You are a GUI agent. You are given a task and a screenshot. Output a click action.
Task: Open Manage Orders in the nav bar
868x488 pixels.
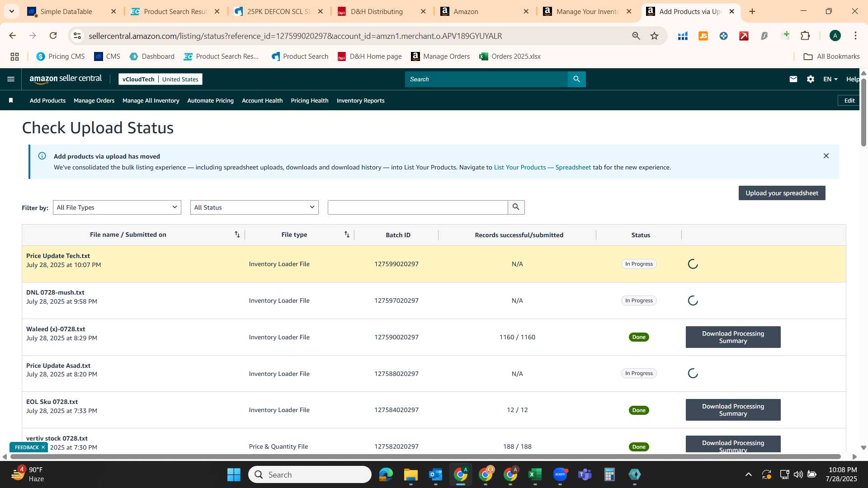click(94, 100)
